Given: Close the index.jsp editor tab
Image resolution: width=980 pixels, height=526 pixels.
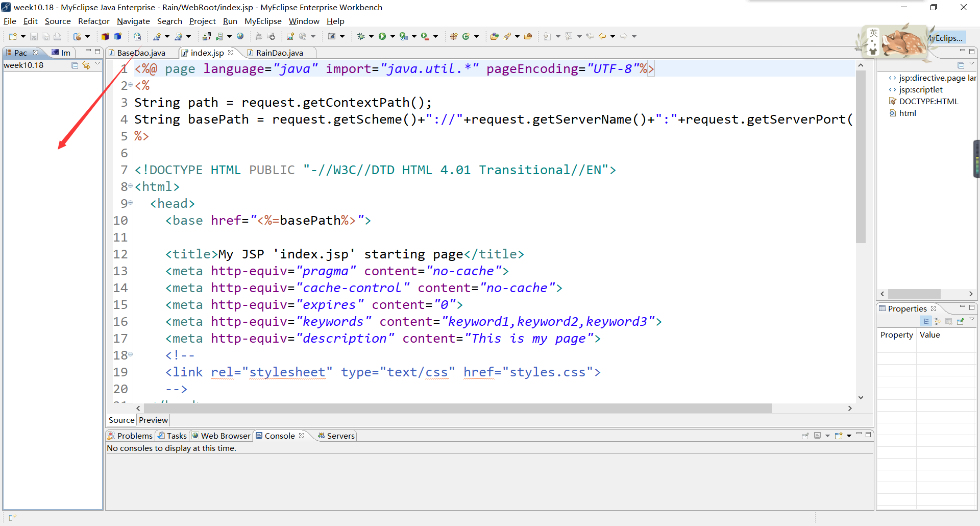Looking at the screenshot, I should click(231, 53).
